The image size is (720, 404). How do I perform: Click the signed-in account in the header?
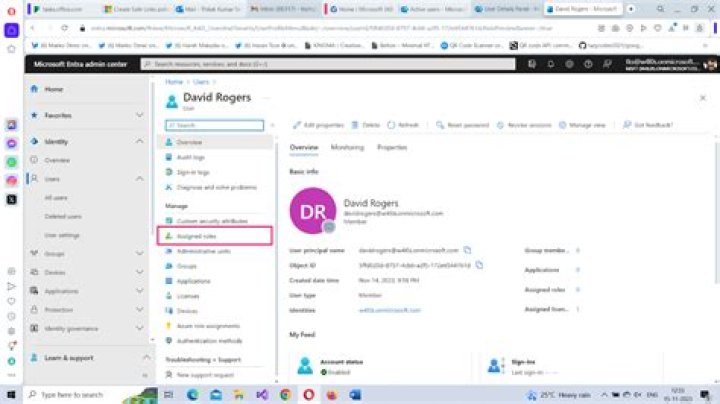[670, 64]
